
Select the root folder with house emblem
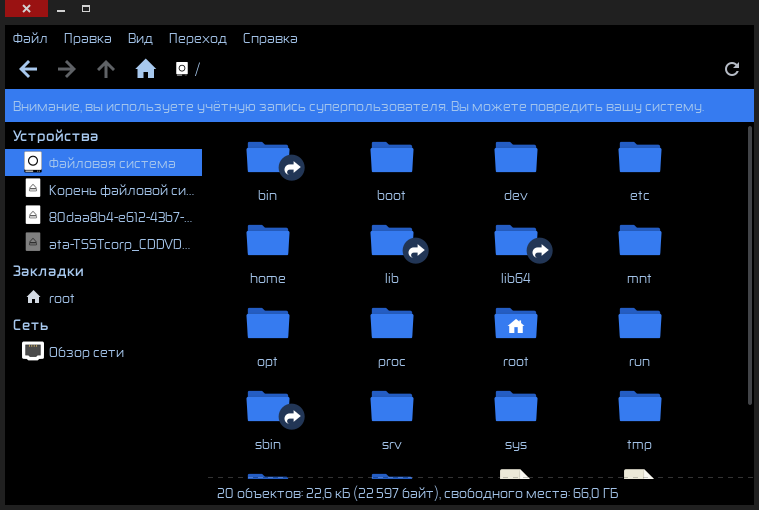[x=516, y=323]
